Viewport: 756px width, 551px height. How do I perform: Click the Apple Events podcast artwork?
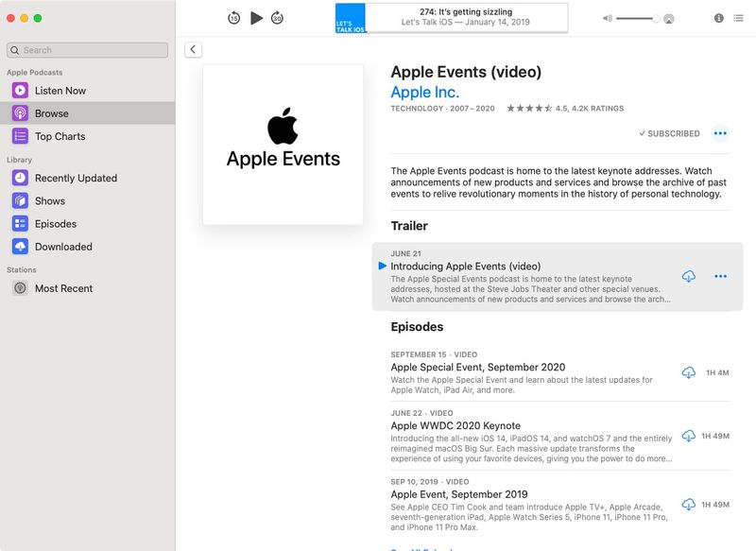(283, 145)
